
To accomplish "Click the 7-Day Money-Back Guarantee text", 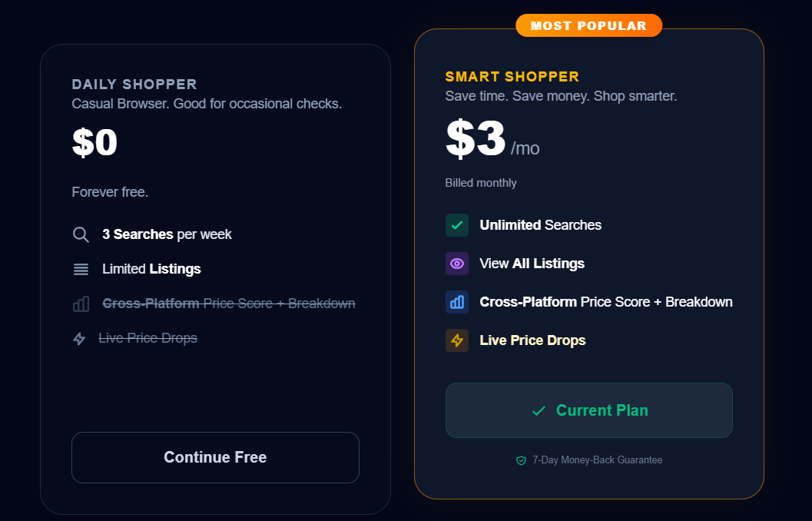I will pos(597,460).
